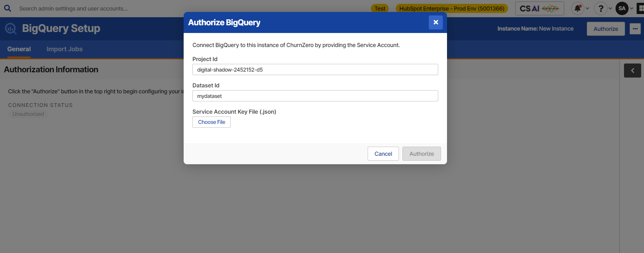Viewport: 644px width, 253px height.
Task: Switch to the Import Jobs tab
Action: coord(65,49)
